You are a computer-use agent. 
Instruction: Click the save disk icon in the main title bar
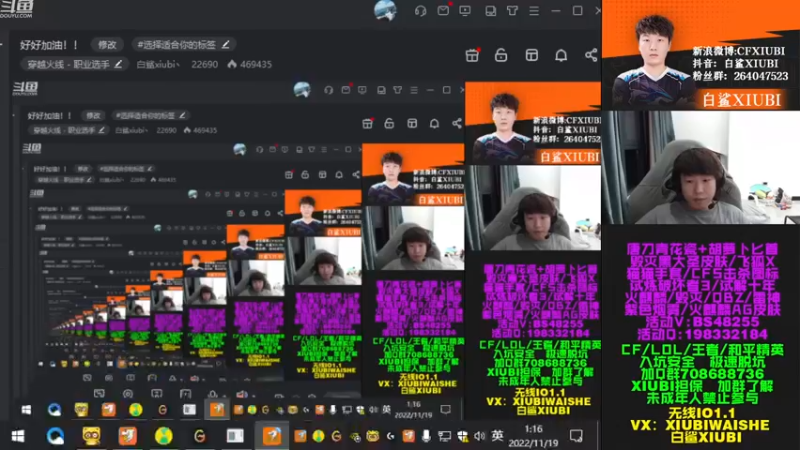(490, 11)
